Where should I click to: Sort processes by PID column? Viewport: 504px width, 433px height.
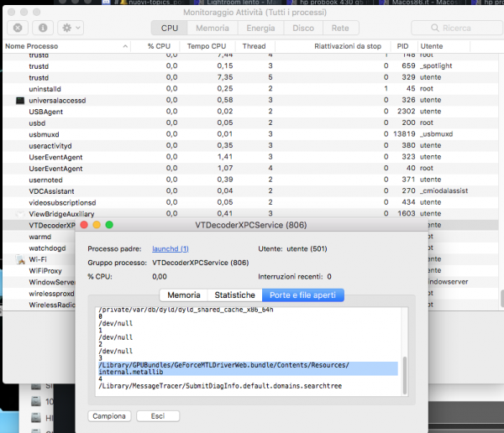[402, 45]
